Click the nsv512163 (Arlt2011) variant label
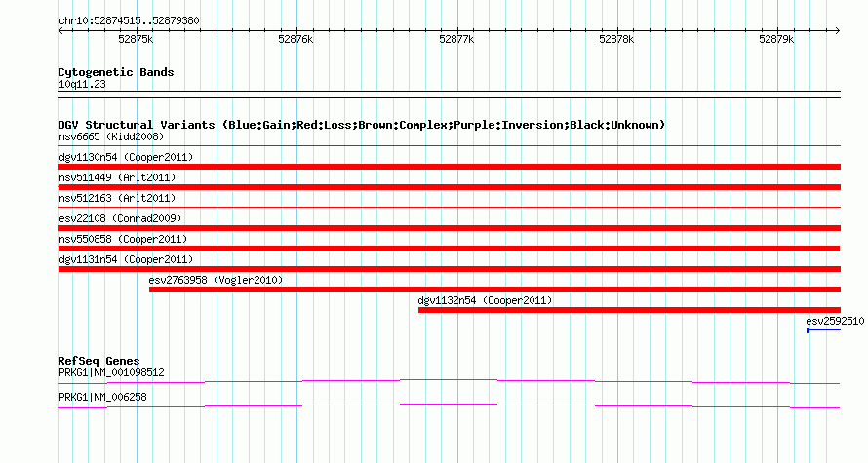Screen dimensions: 868x463 pos(117,198)
